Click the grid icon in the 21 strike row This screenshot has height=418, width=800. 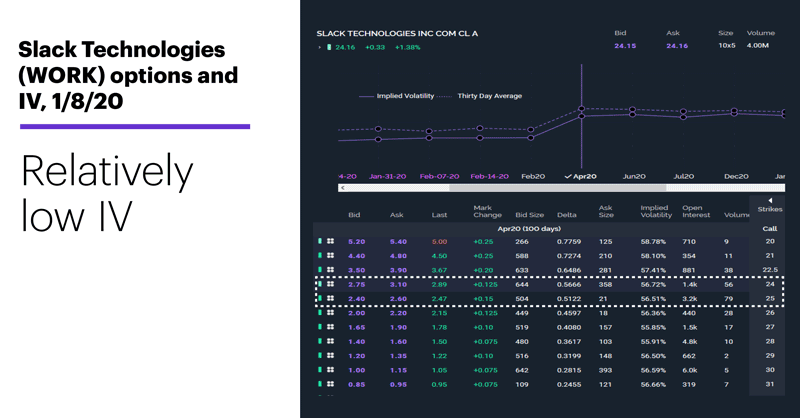(x=331, y=255)
